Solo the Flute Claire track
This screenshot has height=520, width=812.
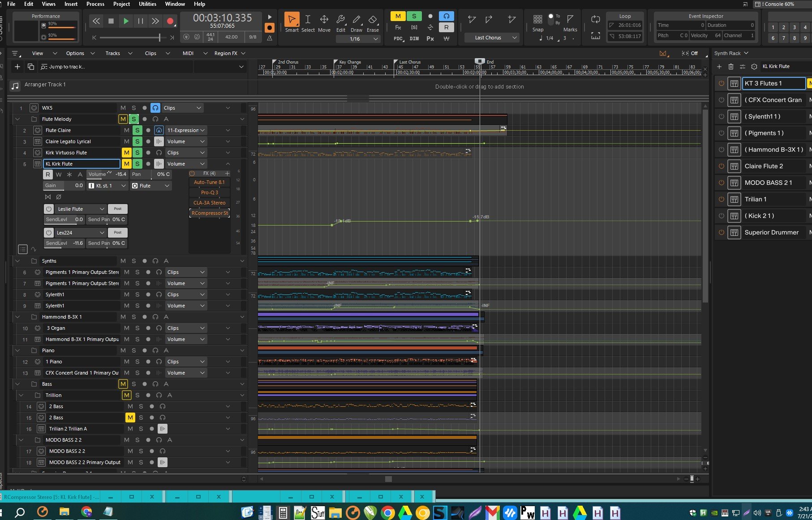(x=137, y=130)
